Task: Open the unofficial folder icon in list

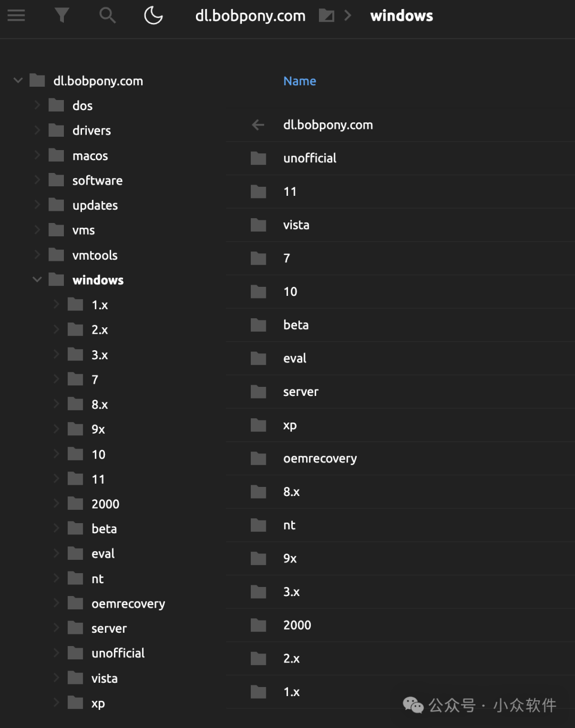Action: [259, 159]
